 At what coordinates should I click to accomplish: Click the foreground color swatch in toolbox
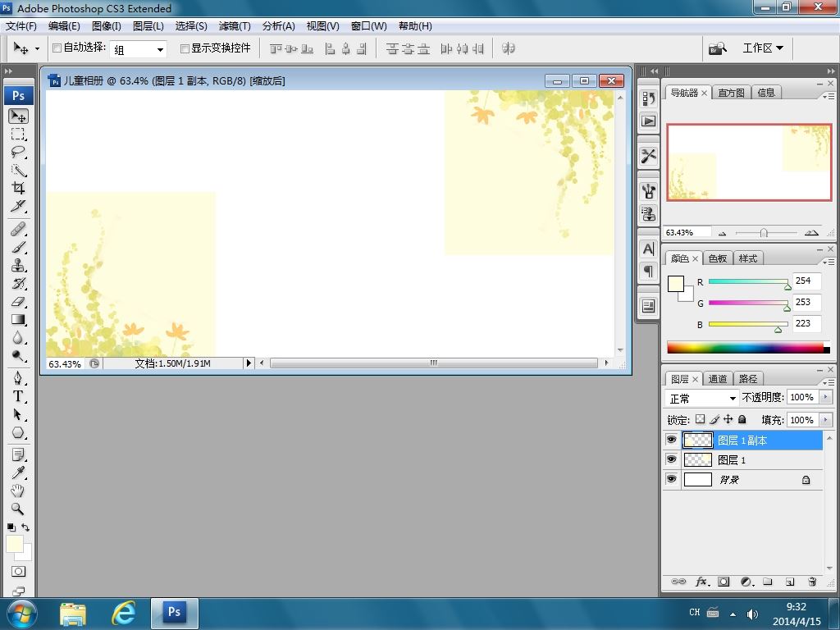[x=15, y=544]
